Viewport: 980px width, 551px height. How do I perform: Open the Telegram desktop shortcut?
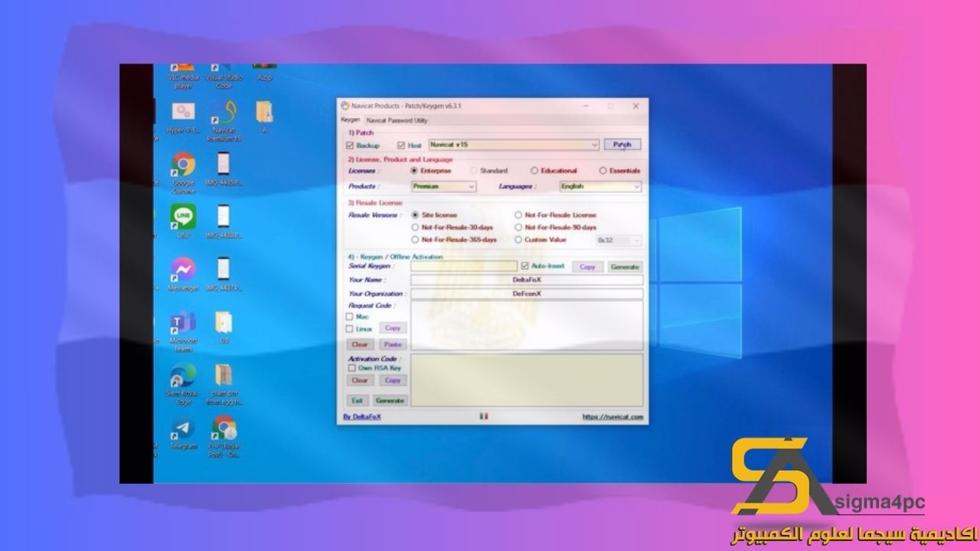coord(183,432)
